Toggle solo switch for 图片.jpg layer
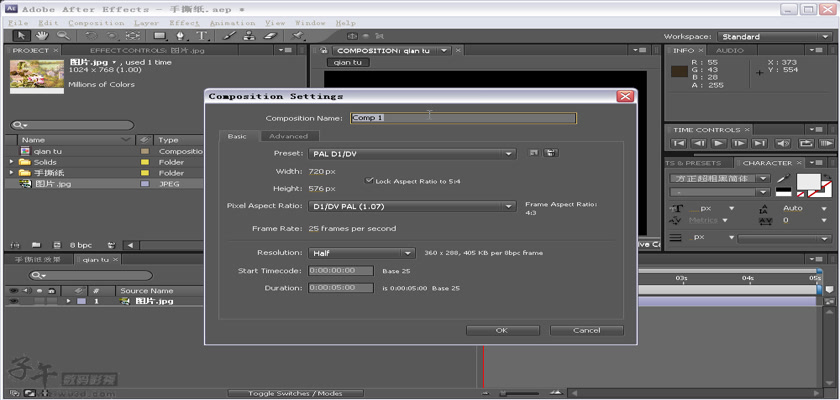Screen dimensions: 840x400 coord(40,301)
